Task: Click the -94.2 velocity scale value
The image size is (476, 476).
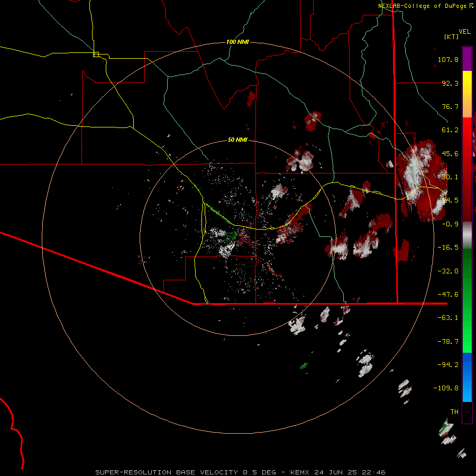Action: click(x=448, y=364)
